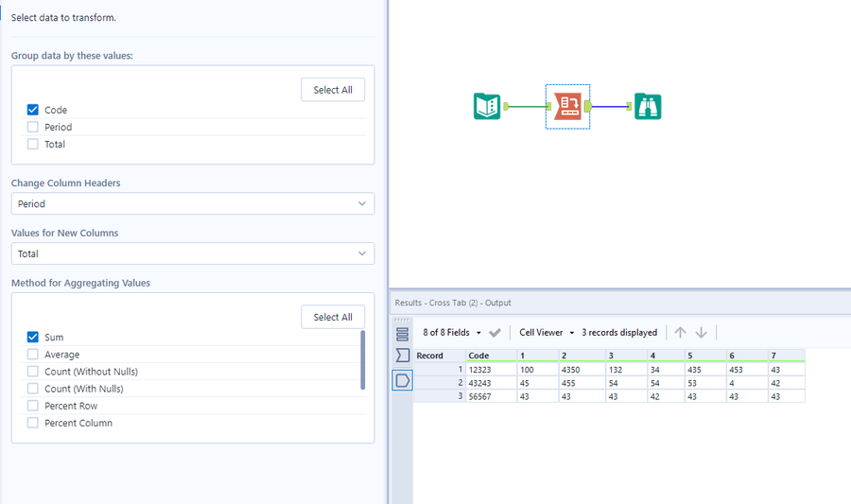Screen dimensions: 851x504
Task: Select cell with value 53
Action: [x=705, y=383]
